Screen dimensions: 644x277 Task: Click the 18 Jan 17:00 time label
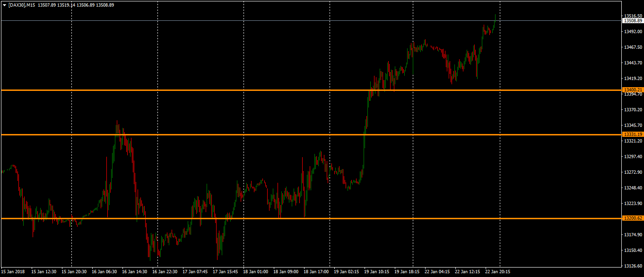pyautogui.click(x=316, y=272)
